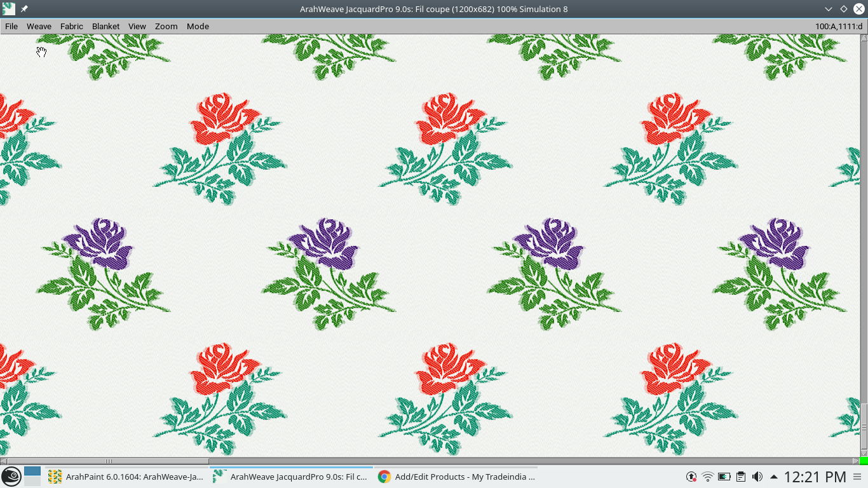
Task: Open the Zoom menu
Action: pos(166,26)
